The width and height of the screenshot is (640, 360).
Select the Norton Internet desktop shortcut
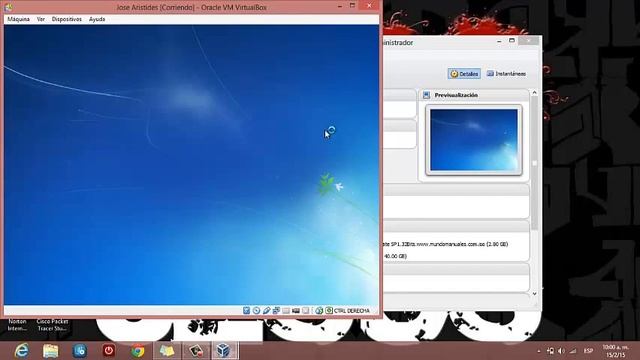click(17, 325)
